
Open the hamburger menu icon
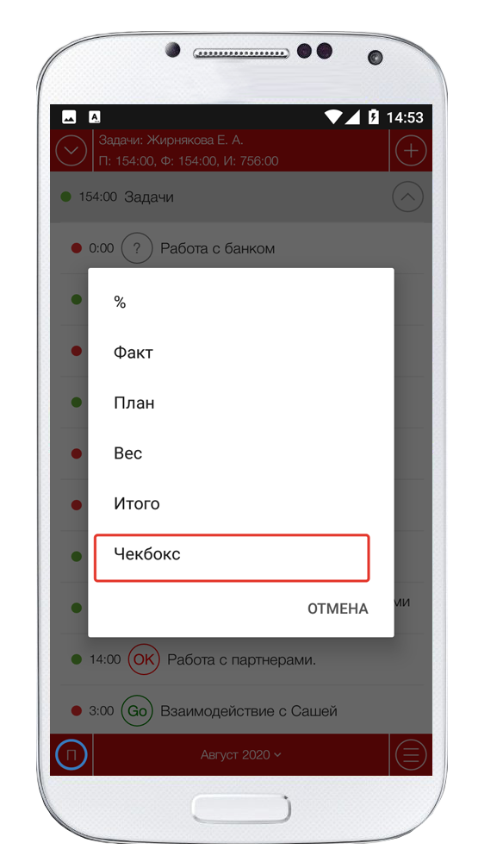pos(411,754)
